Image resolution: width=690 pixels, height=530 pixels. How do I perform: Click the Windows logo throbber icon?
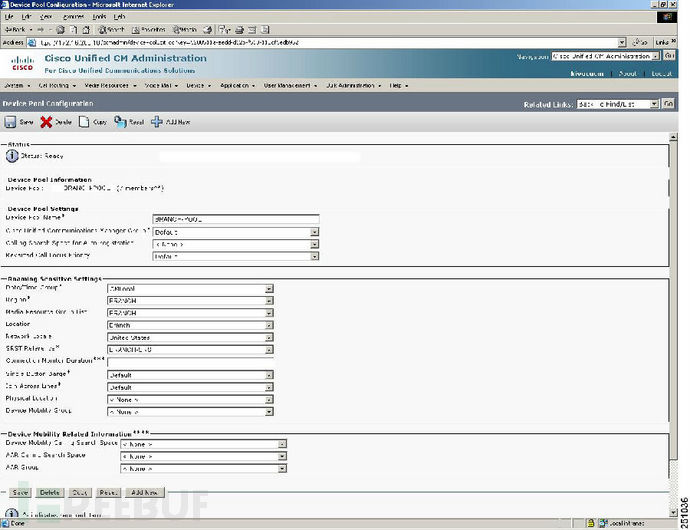point(667,17)
